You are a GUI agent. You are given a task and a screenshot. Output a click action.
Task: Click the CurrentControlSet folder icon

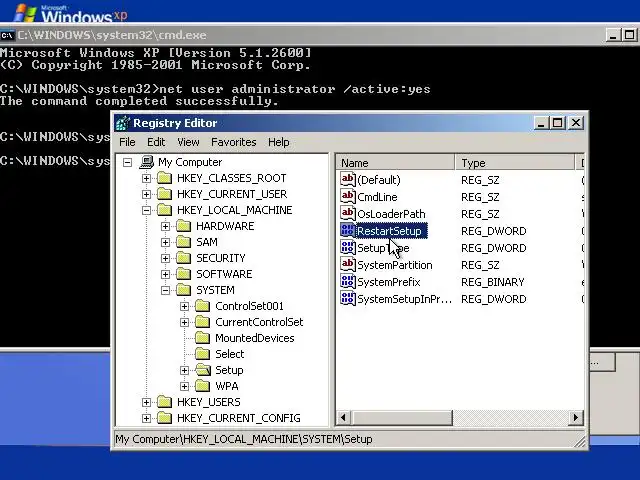(x=202, y=322)
